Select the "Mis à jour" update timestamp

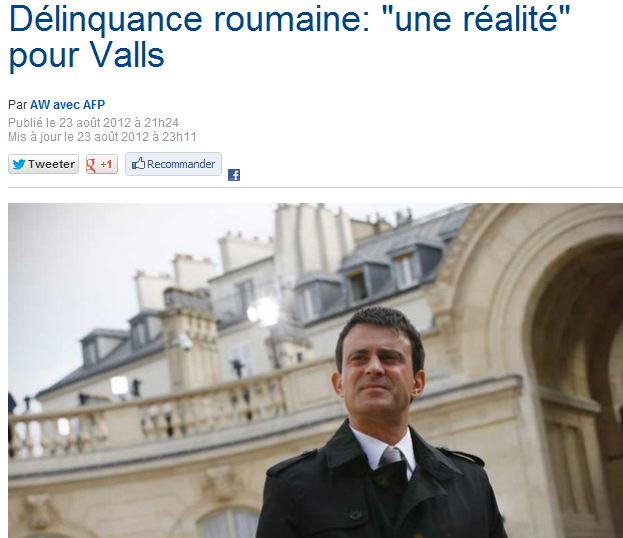coord(102,137)
